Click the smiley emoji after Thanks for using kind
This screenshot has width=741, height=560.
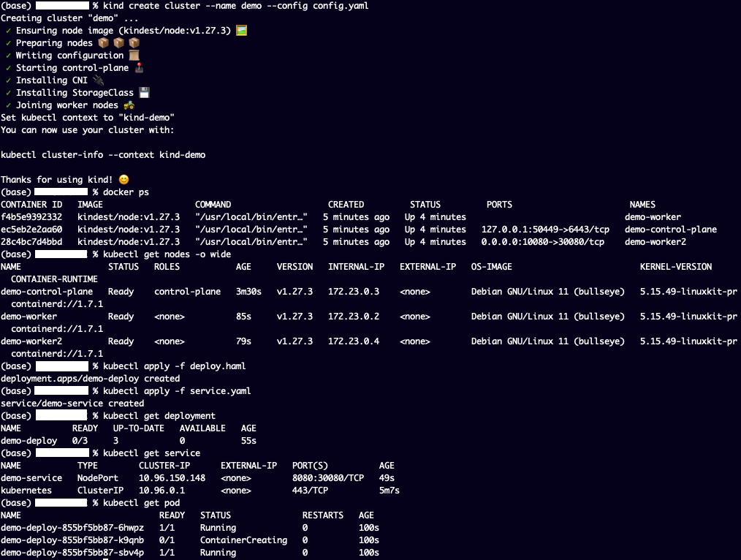tap(123, 180)
